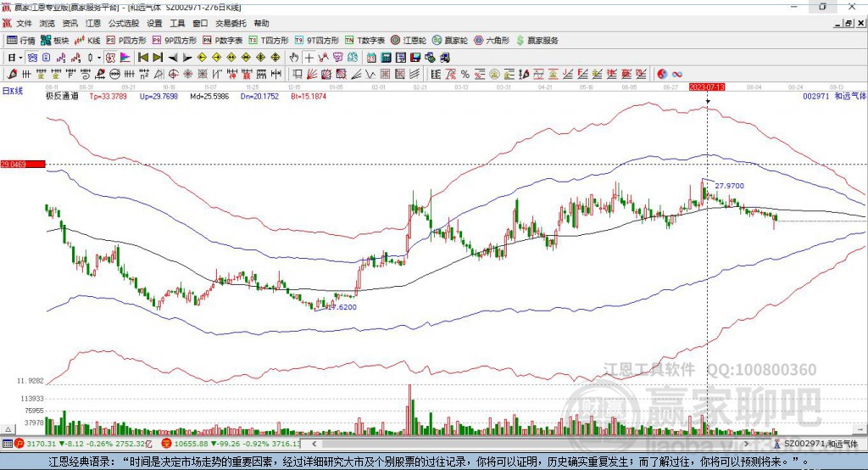Open the 帮助 menu
868x470 pixels.
click(x=261, y=23)
